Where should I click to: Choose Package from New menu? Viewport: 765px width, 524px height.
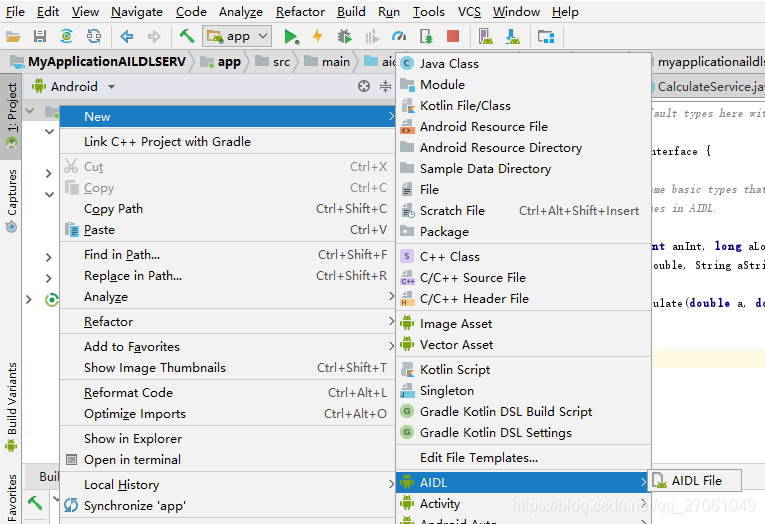[x=523, y=231]
